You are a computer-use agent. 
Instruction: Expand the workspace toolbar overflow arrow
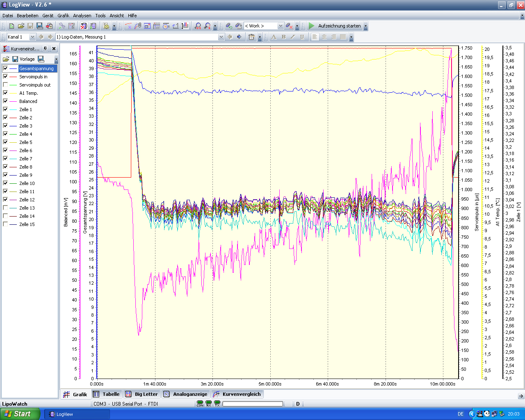click(297, 26)
